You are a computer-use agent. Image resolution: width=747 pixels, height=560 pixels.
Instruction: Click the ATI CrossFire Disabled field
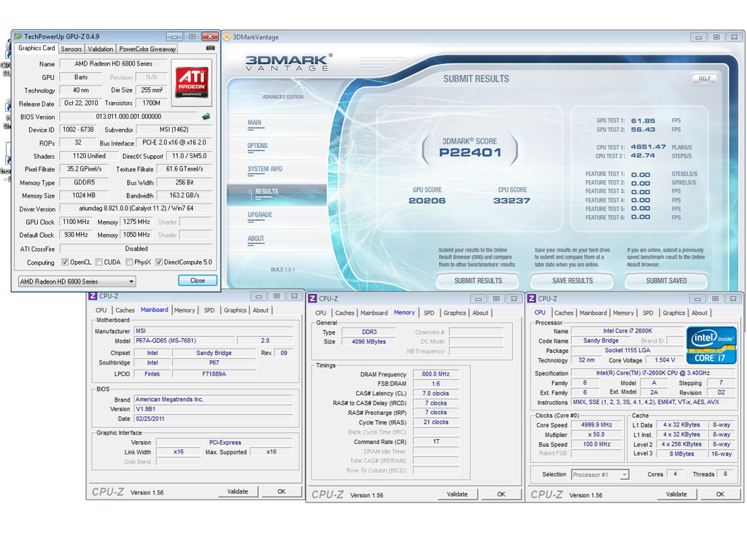pyautogui.click(x=136, y=249)
